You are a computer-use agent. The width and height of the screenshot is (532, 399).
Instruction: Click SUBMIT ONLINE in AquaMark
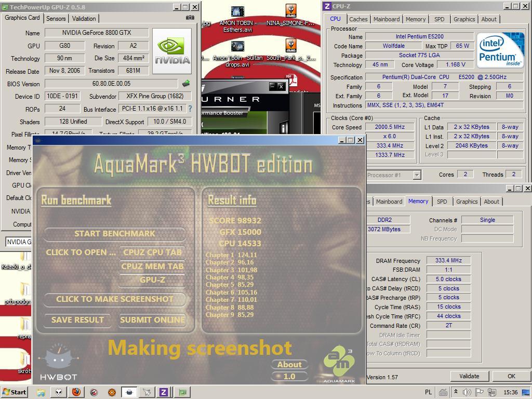point(152,320)
